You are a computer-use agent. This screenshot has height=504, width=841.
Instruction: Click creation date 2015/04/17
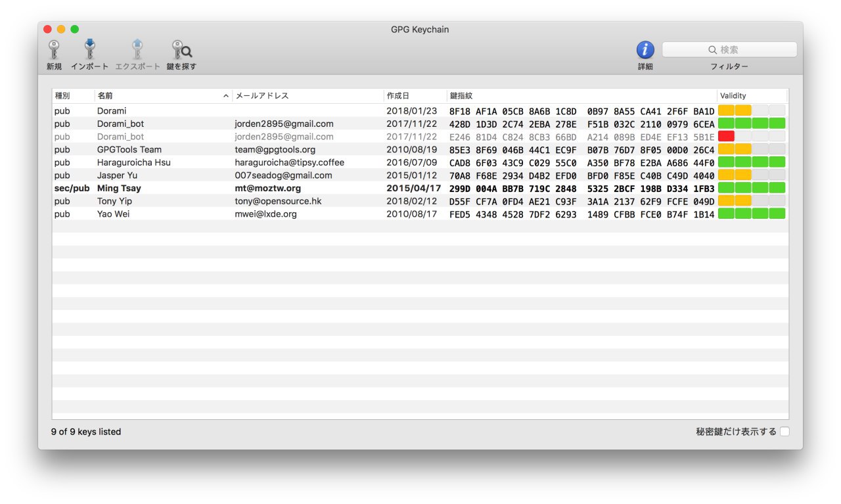[414, 188]
